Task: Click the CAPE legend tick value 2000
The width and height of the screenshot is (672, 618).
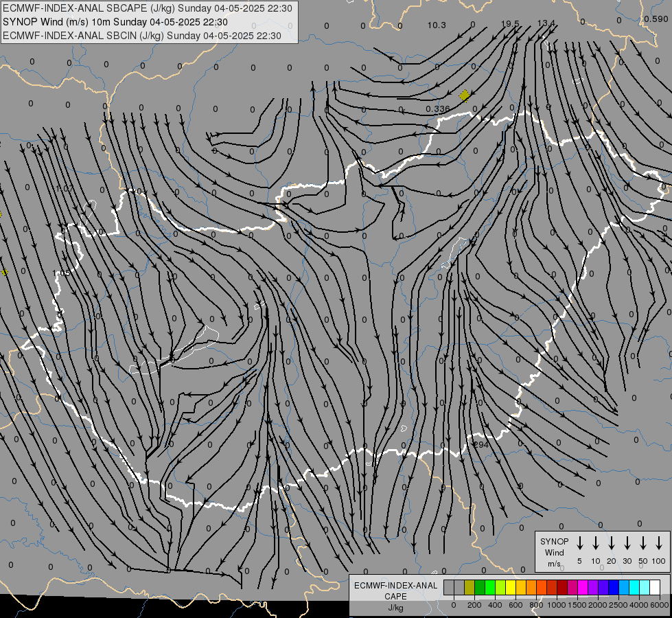Action: (598, 605)
